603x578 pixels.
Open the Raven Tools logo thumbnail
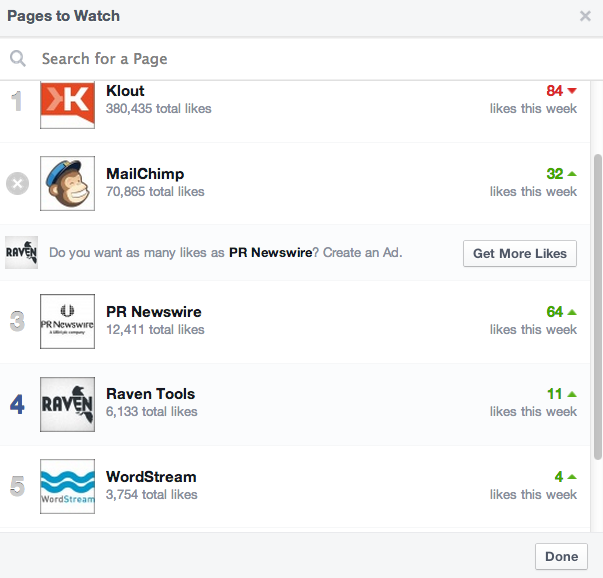coord(67,404)
